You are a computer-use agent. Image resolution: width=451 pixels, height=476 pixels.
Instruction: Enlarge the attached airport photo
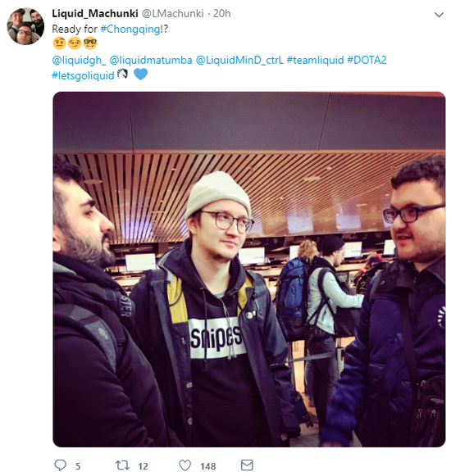(249, 270)
